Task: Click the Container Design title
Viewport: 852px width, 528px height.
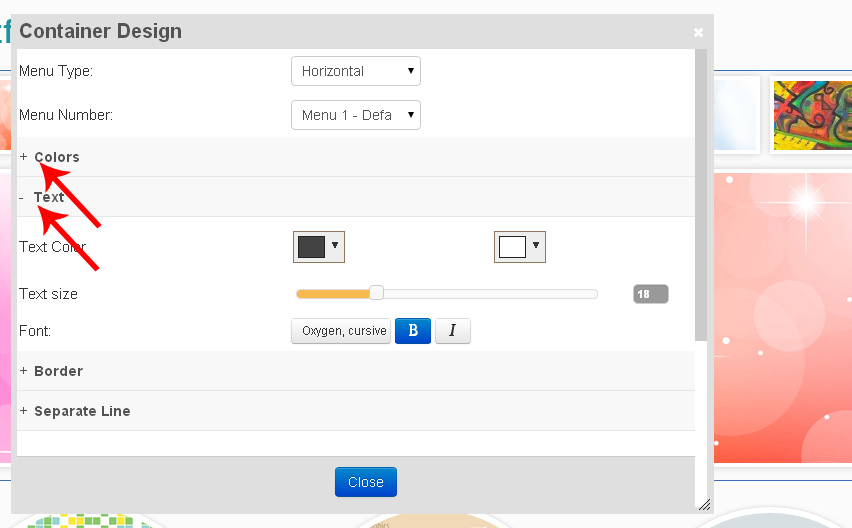Action: point(101,31)
